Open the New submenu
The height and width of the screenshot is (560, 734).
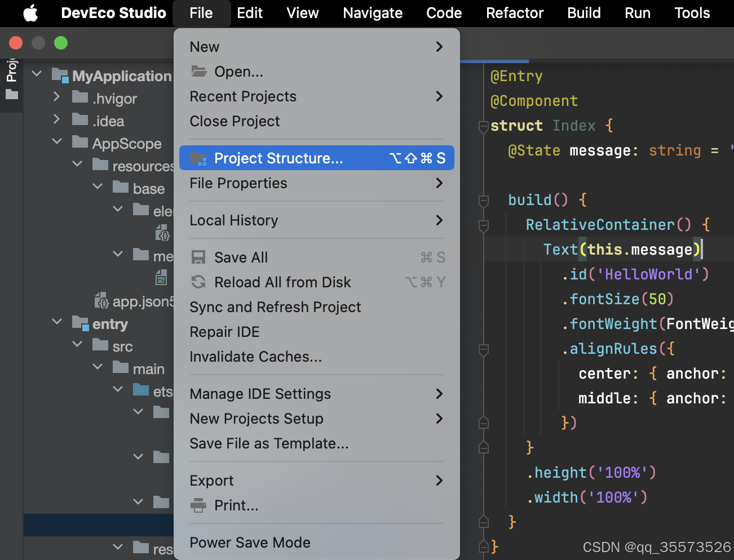tap(317, 47)
